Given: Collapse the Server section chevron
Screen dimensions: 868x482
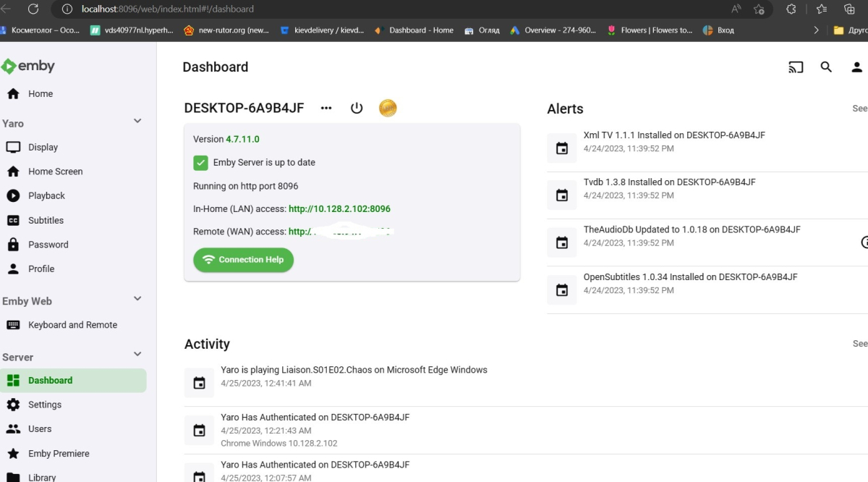Looking at the screenshot, I should coord(137,354).
